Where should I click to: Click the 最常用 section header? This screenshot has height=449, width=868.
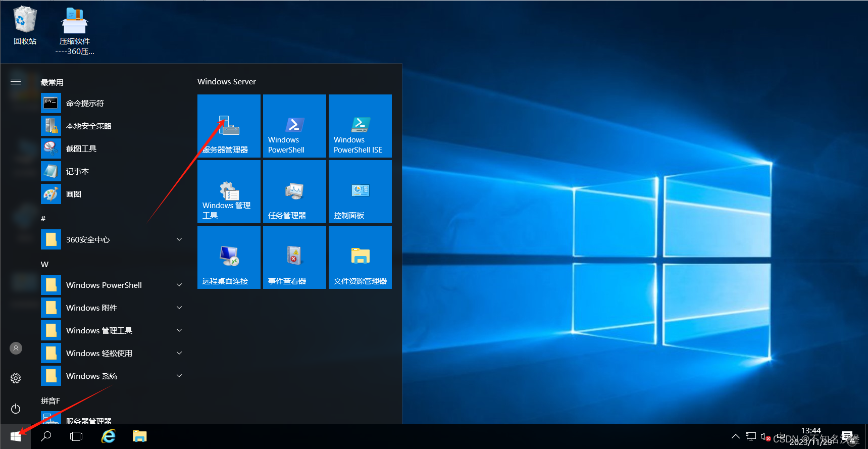(52, 82)
